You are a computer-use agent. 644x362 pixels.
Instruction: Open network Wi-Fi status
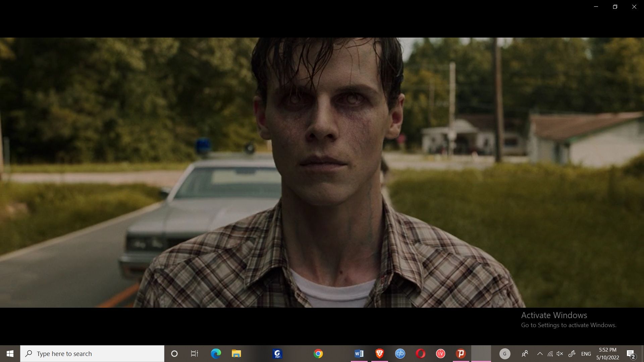point(550,354)
